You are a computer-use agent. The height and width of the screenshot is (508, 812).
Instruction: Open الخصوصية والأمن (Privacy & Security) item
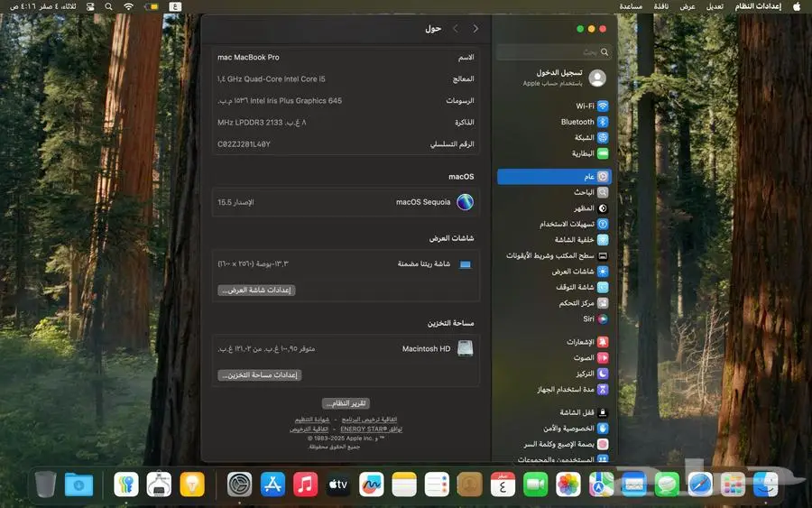tap(554, 429)
